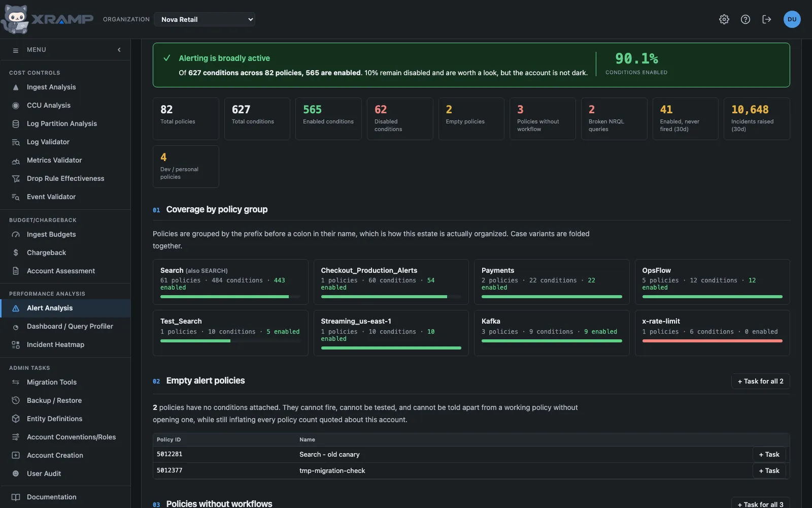Click the Event Validator icon
The image size is (812, 508).
point(16,197)
